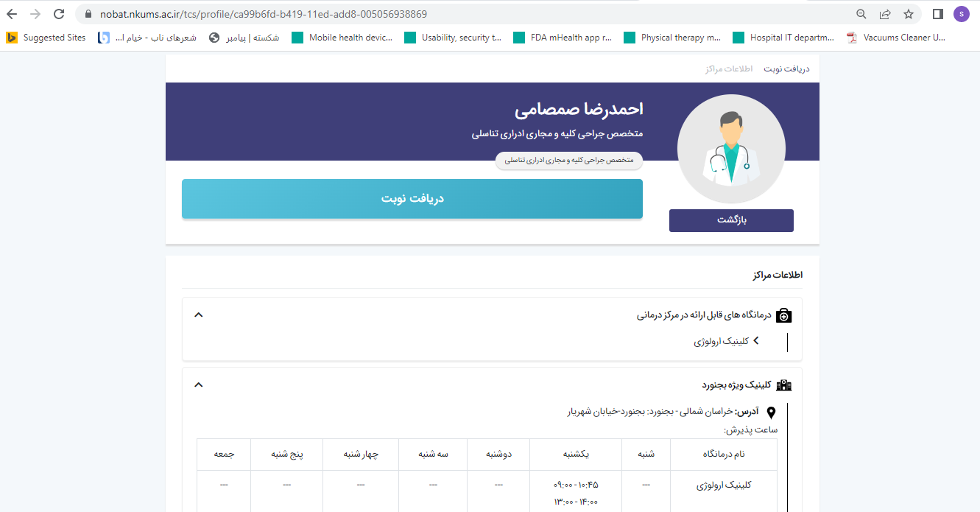Switch to دریافت نوبت tab

(x=786, y=69)
